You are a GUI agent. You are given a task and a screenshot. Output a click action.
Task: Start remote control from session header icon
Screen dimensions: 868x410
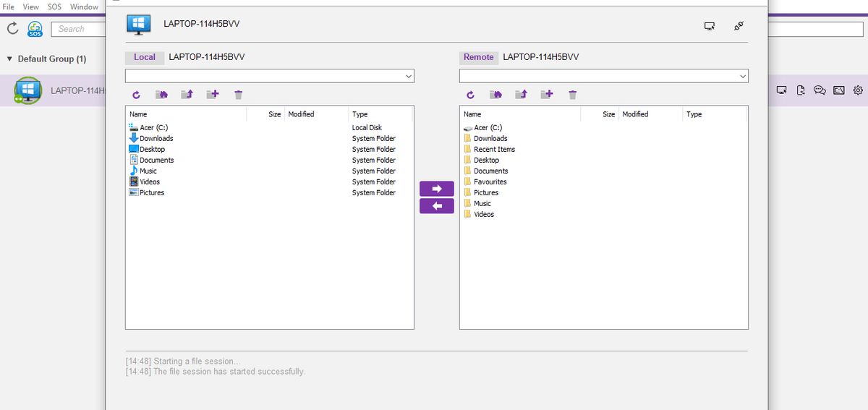click(710, 26)
